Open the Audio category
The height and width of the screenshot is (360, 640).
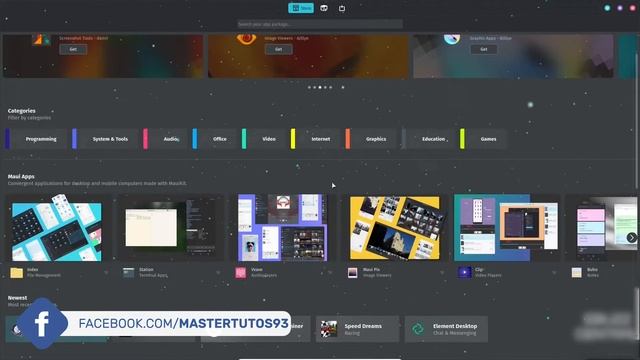165,139
